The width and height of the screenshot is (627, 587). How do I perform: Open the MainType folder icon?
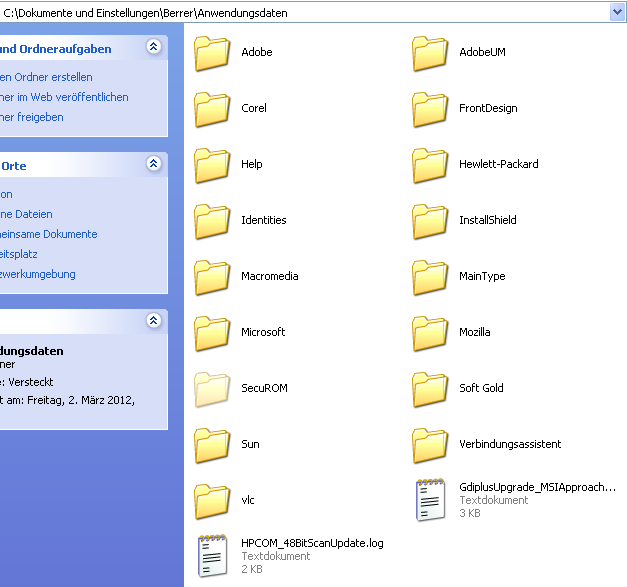(430, 278)
